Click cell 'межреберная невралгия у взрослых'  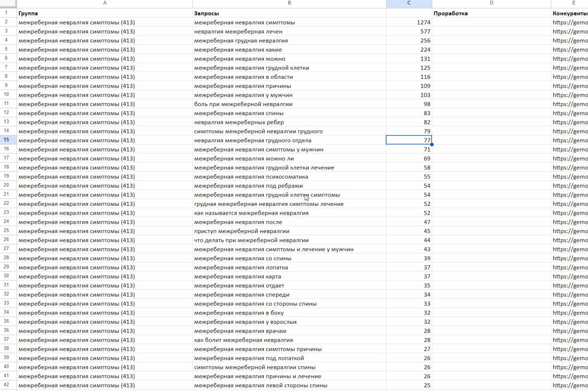289,321
